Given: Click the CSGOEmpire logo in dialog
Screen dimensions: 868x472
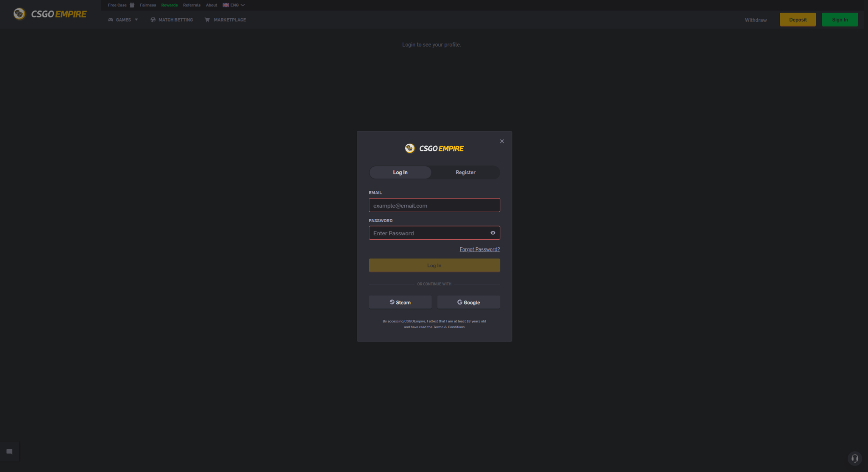Looking at the screenshot, I should pos(434,148).
